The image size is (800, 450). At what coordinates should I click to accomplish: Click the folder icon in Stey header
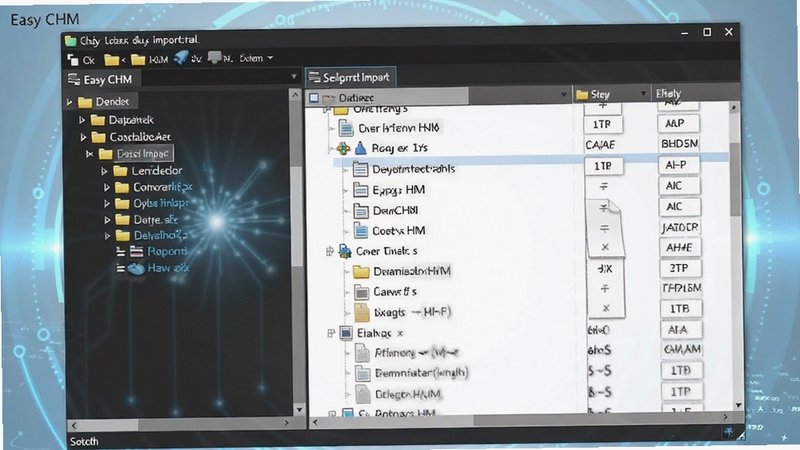(582, 94)
